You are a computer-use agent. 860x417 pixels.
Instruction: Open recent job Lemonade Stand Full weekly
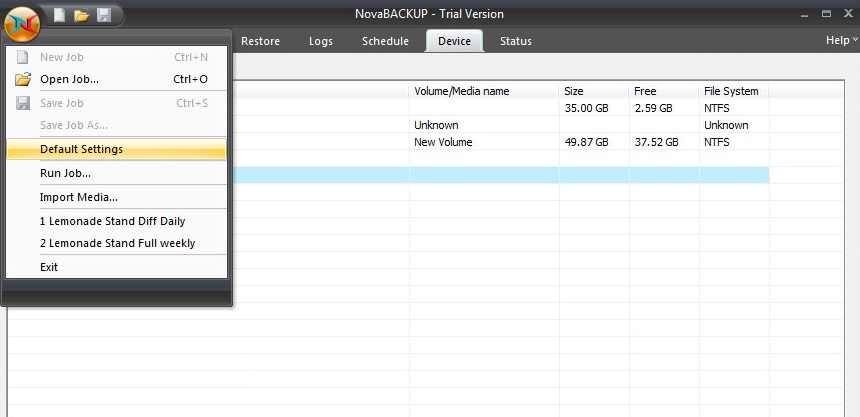coord(116,243)
